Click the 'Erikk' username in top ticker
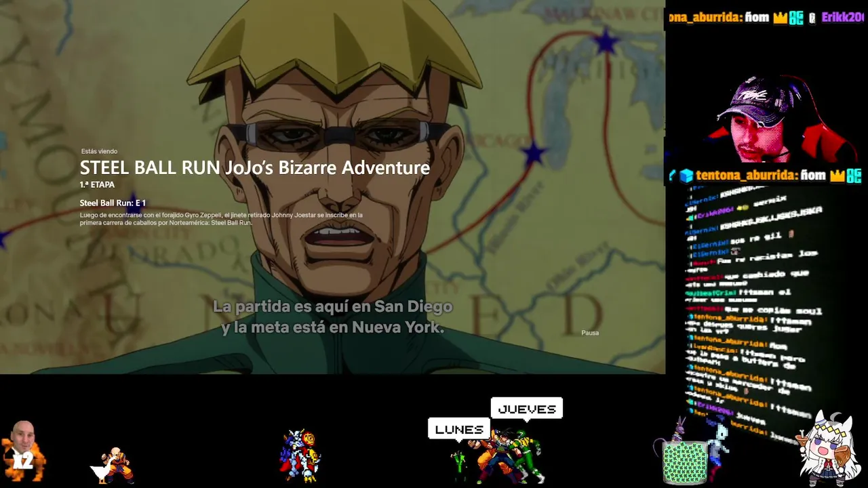The height and width of the screenshot is (488, 868). [x=842, y=18]
